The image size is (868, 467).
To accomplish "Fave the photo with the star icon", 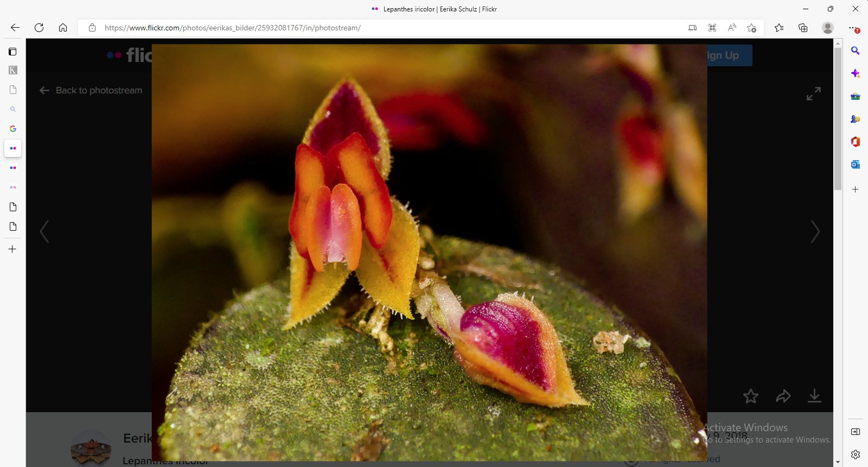I will coord(750,396).
